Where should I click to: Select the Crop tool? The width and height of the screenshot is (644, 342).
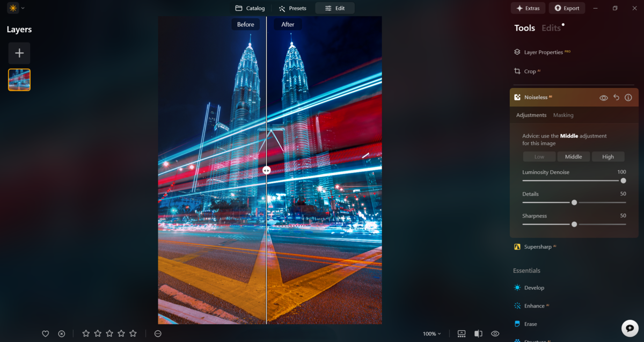pyautogui.click(x=529, y=71)
